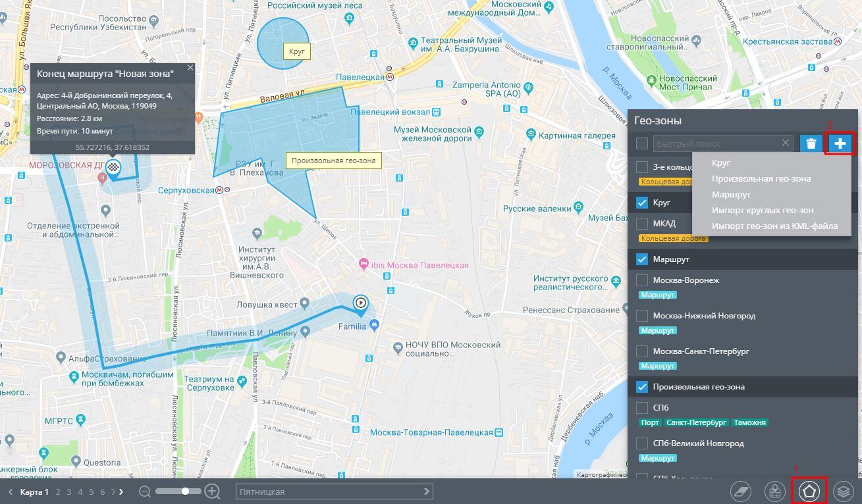Check the МКАД geo-zone checkbox
The height and width of the screenshot is (504, 862).
click(x=642, y=224)
